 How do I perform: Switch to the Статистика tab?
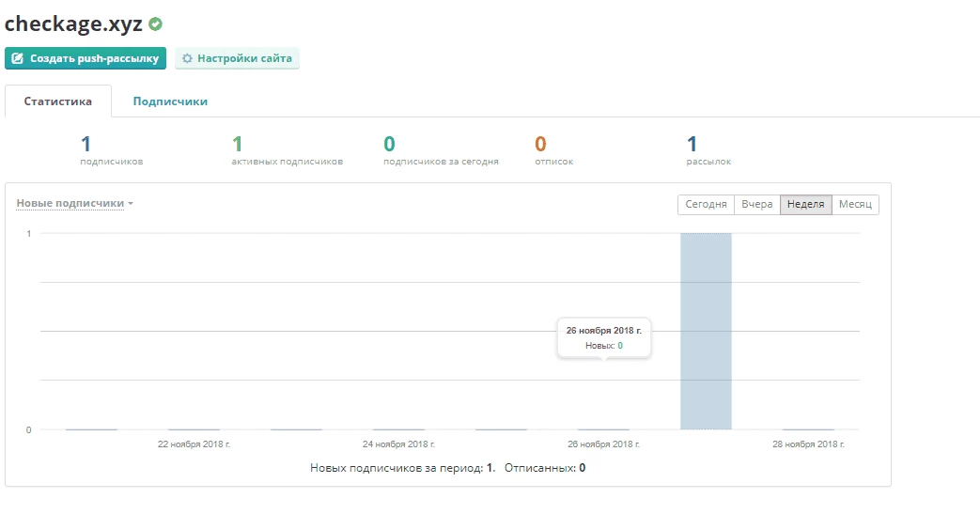point(58,101)
